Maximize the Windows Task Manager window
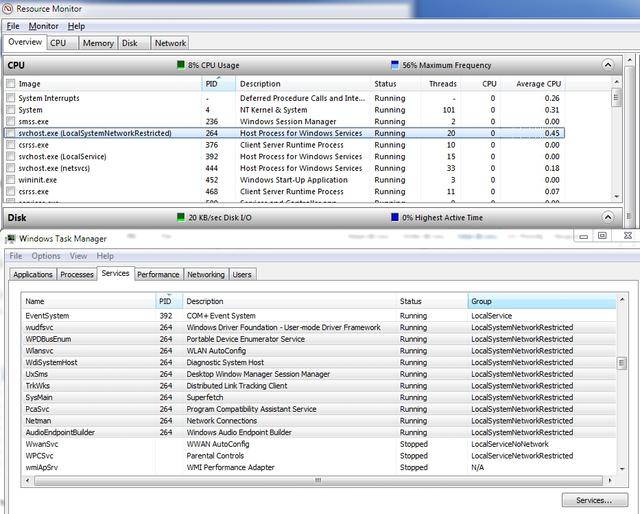This screenshot has width=640, height=514. pos(602,236)
